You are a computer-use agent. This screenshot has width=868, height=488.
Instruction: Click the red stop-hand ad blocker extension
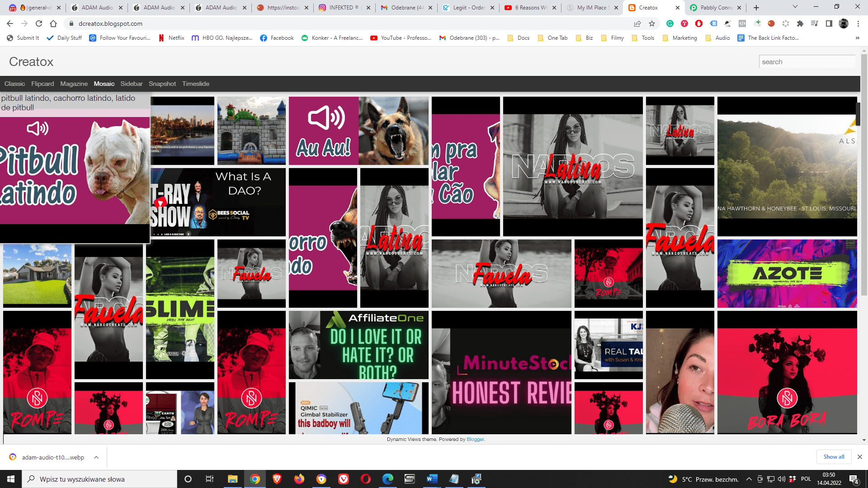(x=699, y=23)
